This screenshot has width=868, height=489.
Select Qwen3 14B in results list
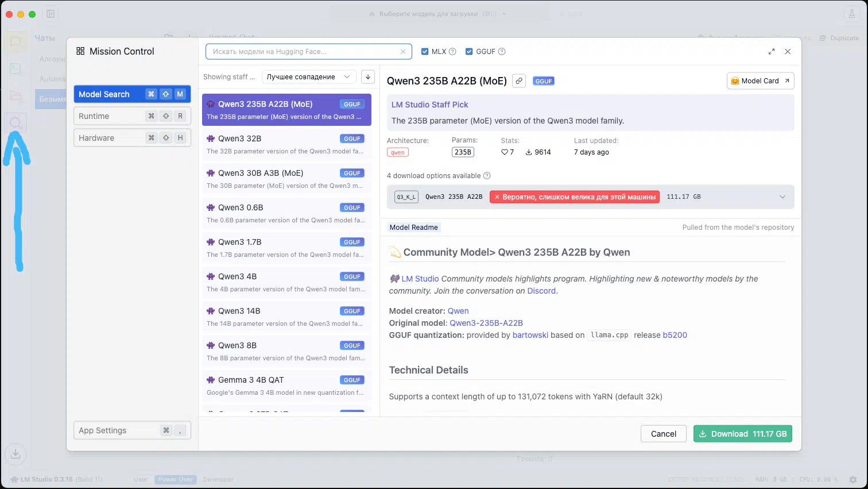click(x=286, y=317)
